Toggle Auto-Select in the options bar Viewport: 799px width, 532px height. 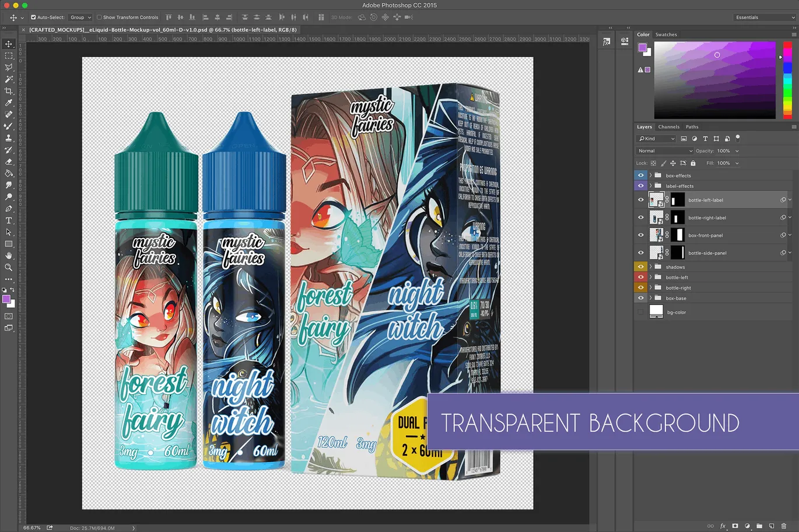coord(33,17)
